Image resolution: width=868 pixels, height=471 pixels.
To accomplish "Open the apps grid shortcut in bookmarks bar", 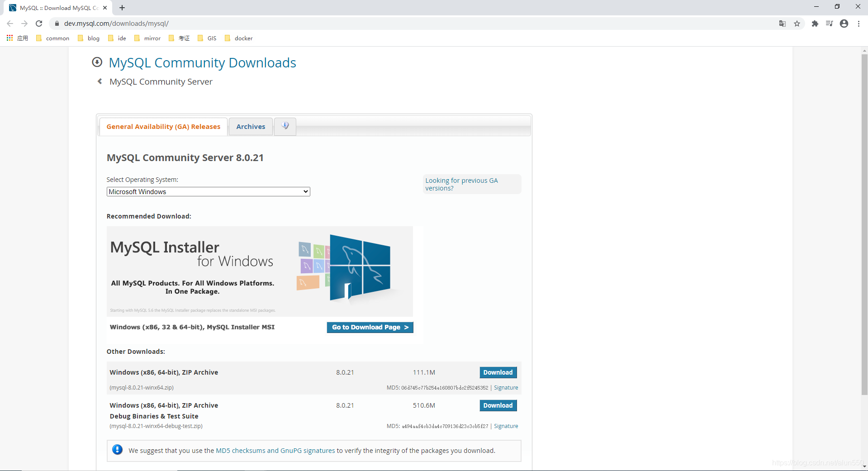I will [x=9, y=38].
